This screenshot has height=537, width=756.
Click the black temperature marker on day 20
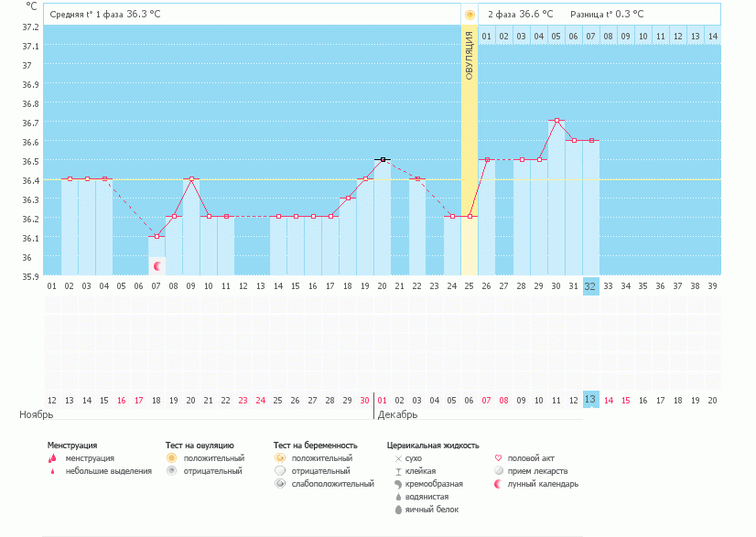[x=383, y=159]
